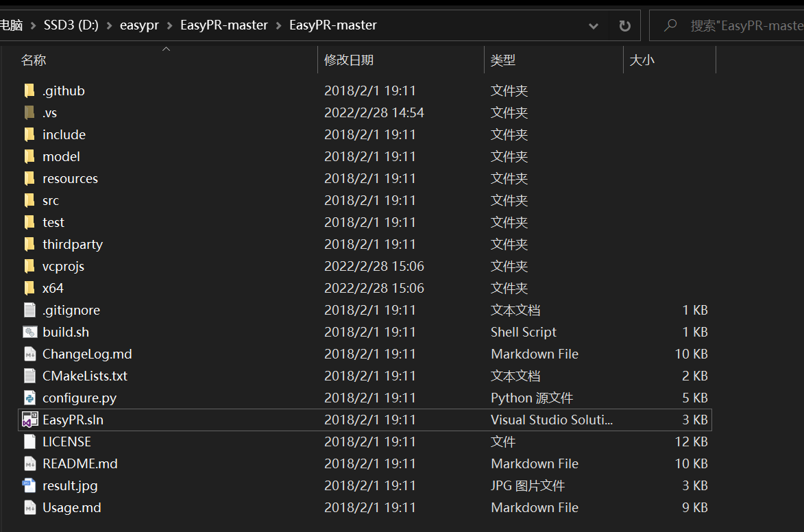Click the Visual Studio Soluti... type cell

tap(552, 420)
